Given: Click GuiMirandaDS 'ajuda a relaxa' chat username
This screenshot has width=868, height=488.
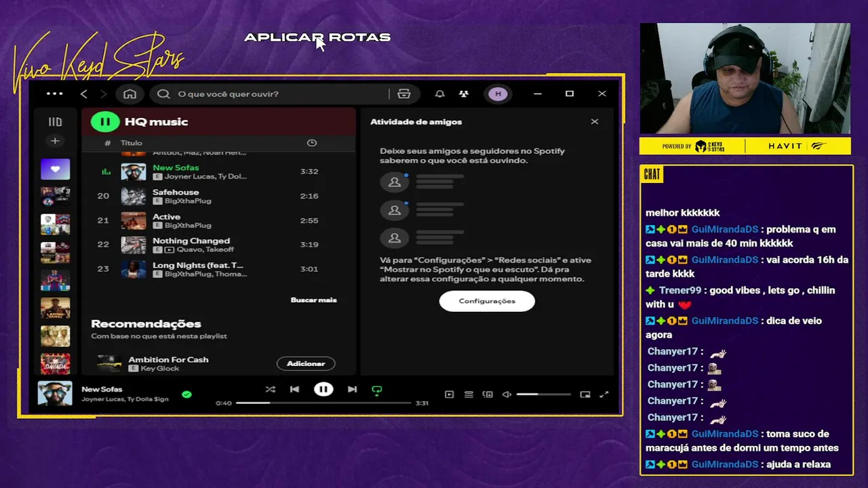Looking at the screenshot, I should pyautogui.click(x=724, y=464).
